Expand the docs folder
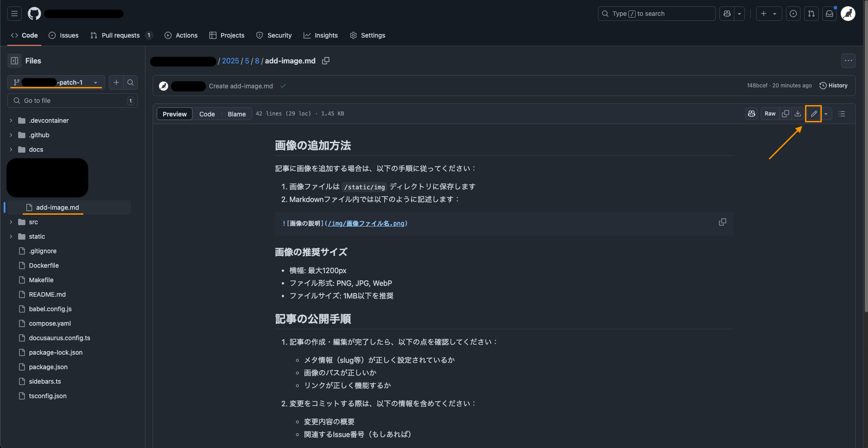This screenshot has width=868, height=448. pyautogui.click(x=11, y=149)
